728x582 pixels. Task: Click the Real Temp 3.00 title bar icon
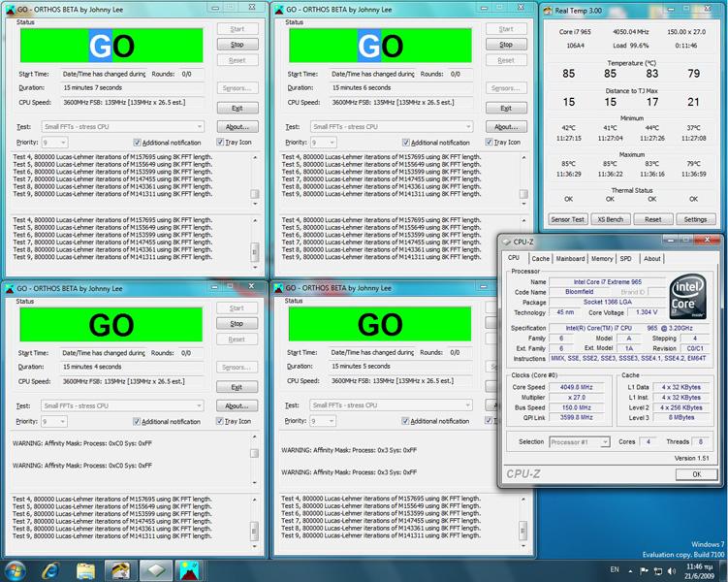549,11
